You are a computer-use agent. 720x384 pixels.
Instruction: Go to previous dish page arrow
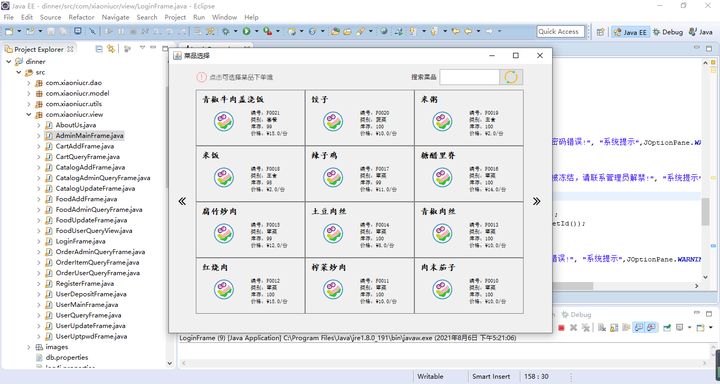click(x=182, y=201)
